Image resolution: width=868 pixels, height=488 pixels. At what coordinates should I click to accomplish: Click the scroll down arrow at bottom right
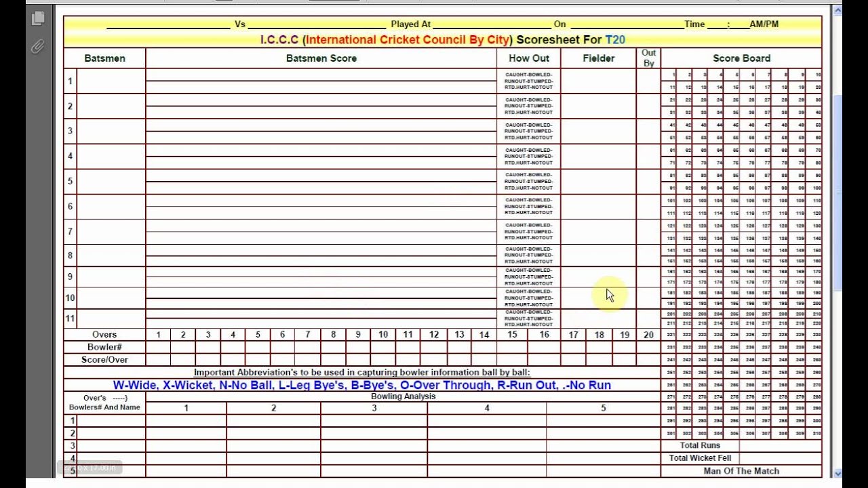click(x=837, y=474)
